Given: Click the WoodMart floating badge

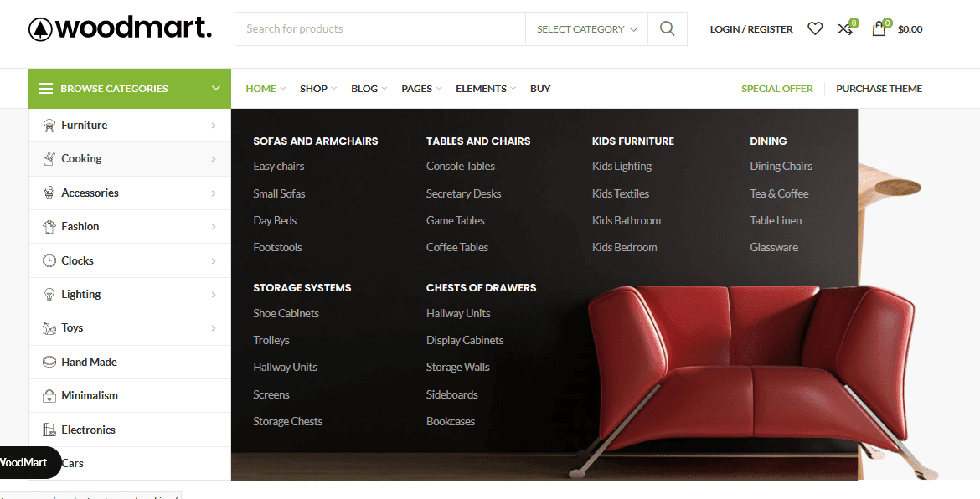Looking at the screenshot, I should (x=28, y=463).
